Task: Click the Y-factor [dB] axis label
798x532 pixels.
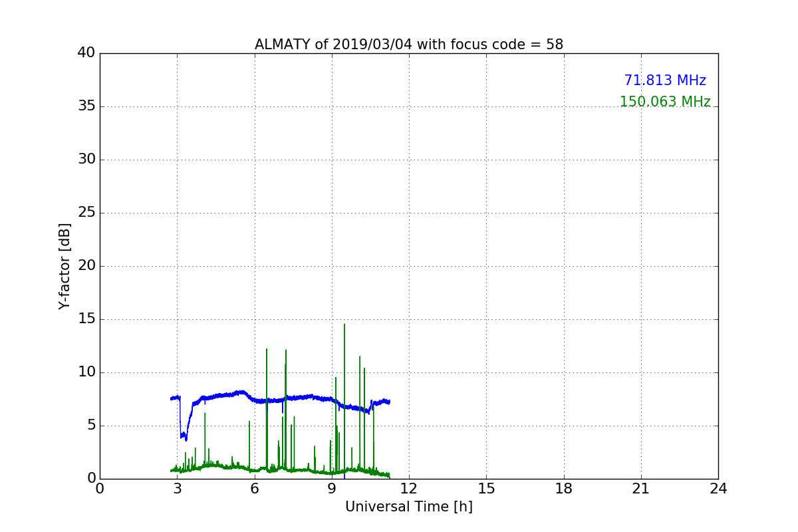Action: click(x=65, y=266)
